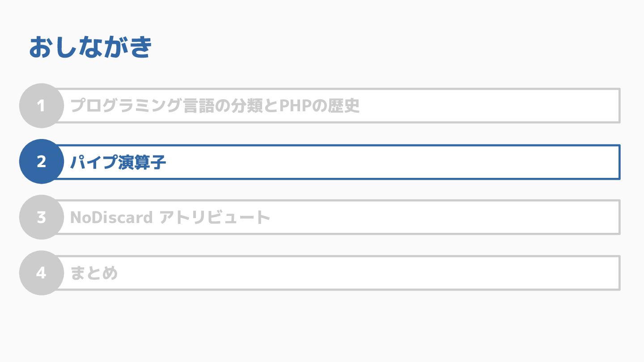Image resolution: width=644 pixels, height=362 pixels.
Task: Click the blue number 2 circle
Action: tap(41, 162)
